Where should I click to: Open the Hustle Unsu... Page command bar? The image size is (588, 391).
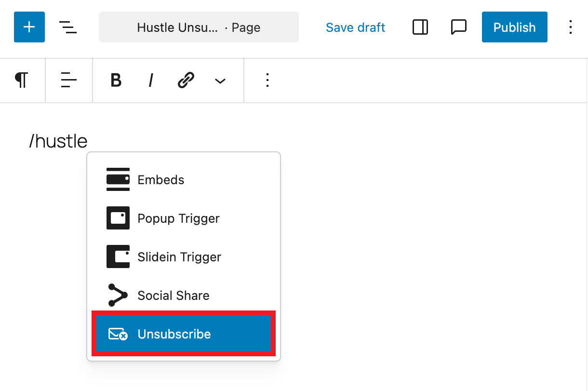tap(199, 27)
